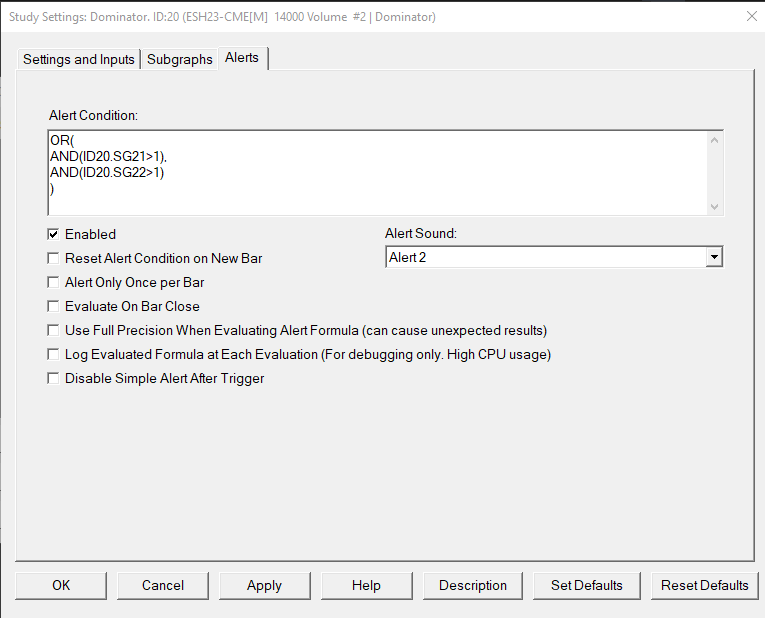
Task: Toggle Alert Only Once per Bar
Action: click(x=54, y=283)
